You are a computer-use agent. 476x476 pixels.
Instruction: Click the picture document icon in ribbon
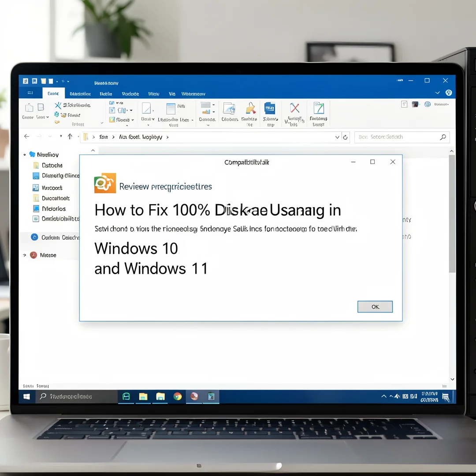pos(229,108)
